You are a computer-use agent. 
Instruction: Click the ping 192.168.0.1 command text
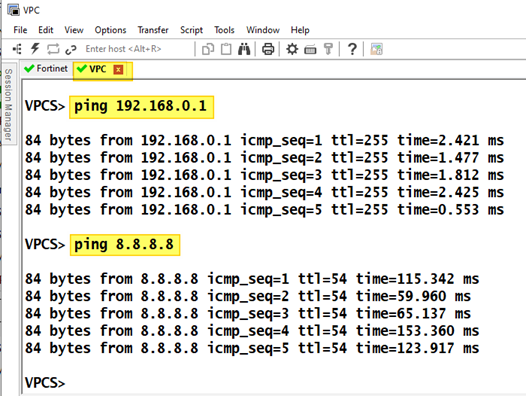coord(140,106)
